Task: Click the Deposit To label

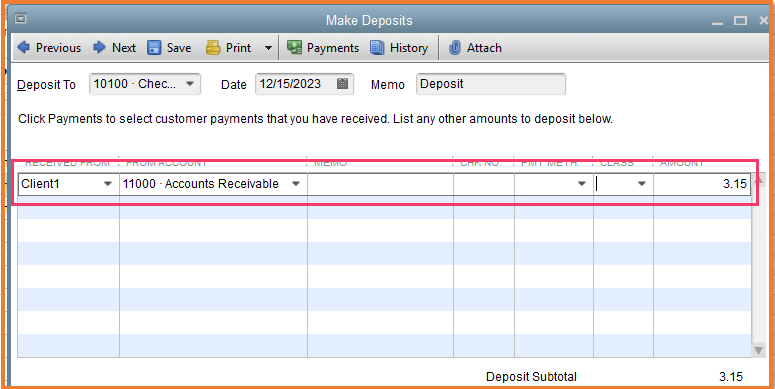Action: click(x=46, y=85)
